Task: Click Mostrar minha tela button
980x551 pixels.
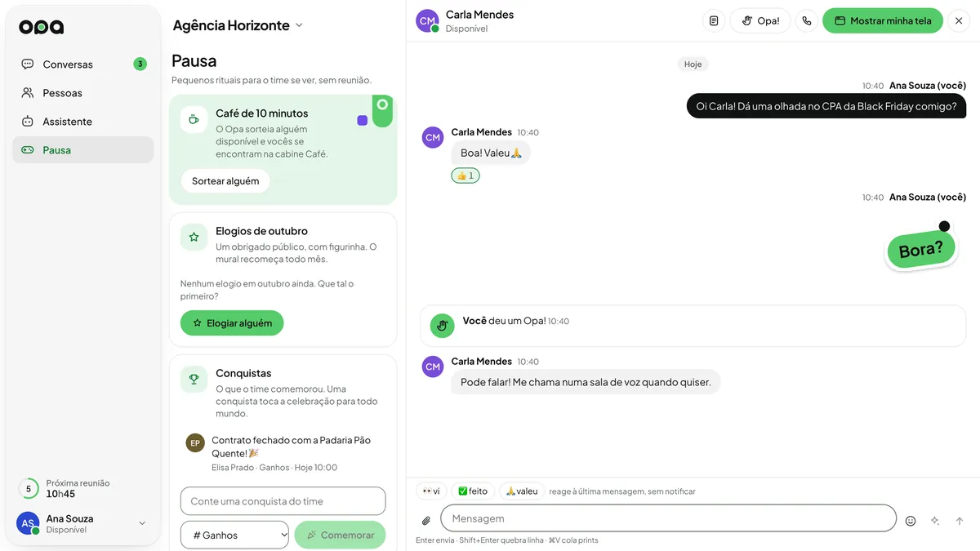Action: click(883, 21)
